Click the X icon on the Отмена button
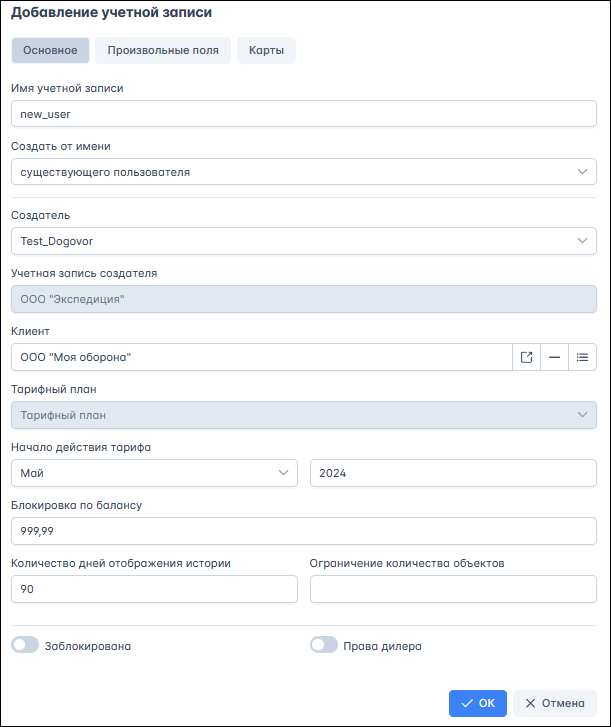 pyautogui.click(x=530, y=703)
